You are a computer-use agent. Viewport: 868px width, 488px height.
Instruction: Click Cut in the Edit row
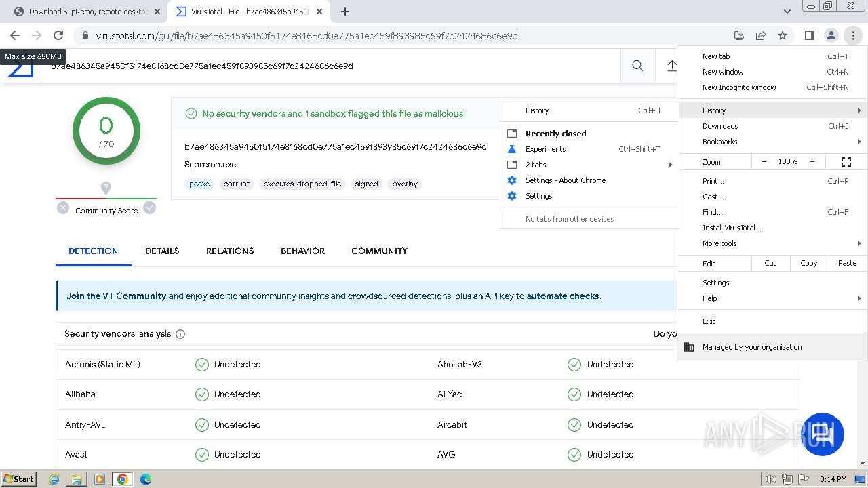tap(770, 263)
